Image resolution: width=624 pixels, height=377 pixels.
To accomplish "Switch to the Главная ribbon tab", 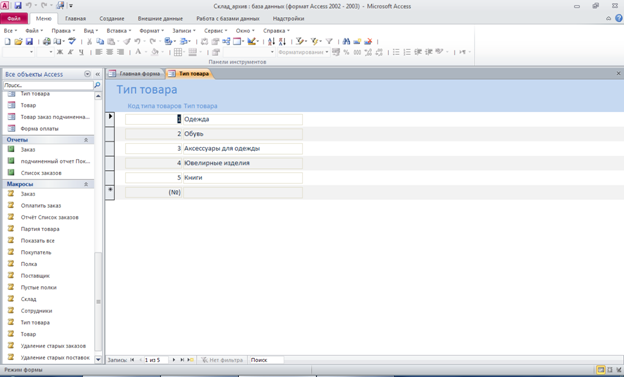I will [x=76, y=18].
